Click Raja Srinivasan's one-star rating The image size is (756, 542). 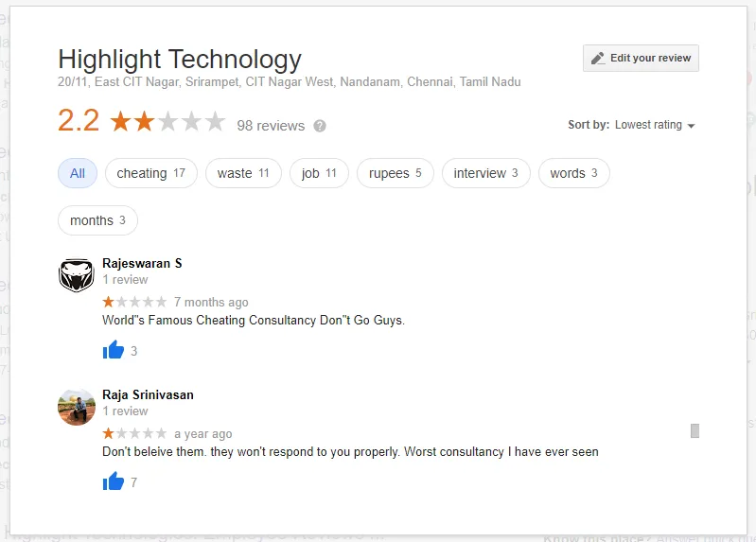click(x=134, y=433)
